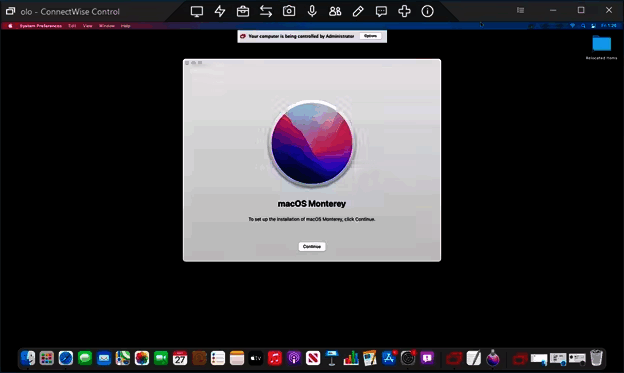Image resolution: width=624 pixels, height=373 pixels.
Task: Click the macOS Monterey logo image
Action: pos(312,143)
